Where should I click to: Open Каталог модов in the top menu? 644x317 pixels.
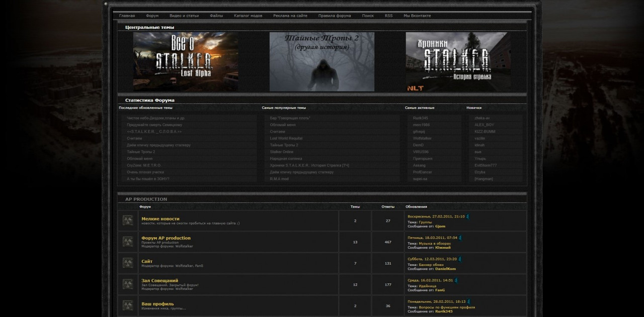click(x=248, y=16)
